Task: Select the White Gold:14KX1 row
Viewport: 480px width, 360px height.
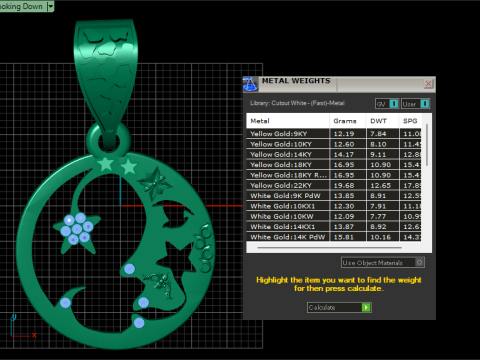Action: [x=334, y=227]
